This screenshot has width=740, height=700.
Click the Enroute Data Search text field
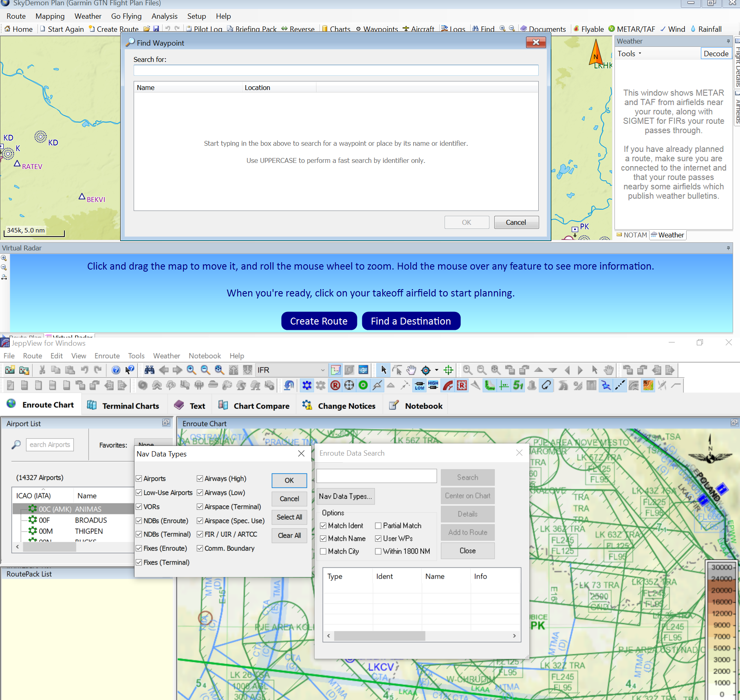[x=377, y=476]
